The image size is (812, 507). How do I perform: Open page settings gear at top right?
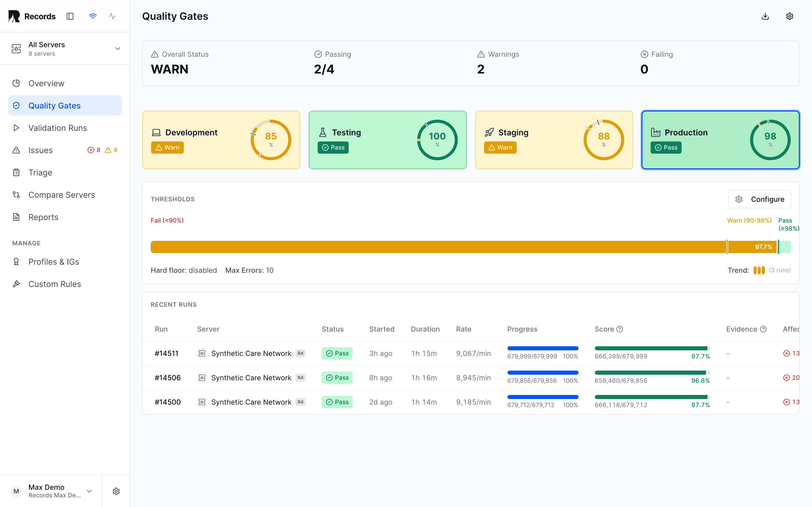(x=789, y=16)
